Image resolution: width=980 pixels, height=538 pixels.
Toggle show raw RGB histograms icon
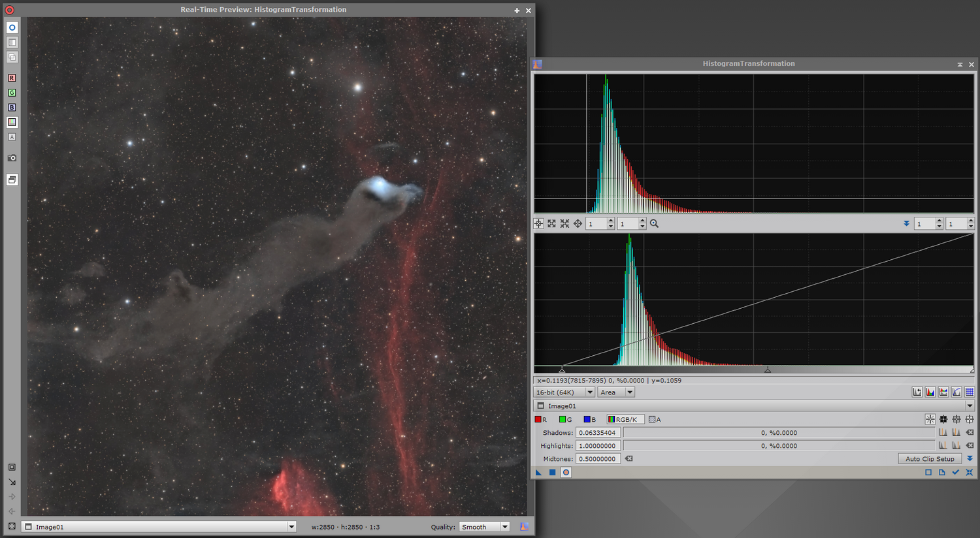coord(930,392)
